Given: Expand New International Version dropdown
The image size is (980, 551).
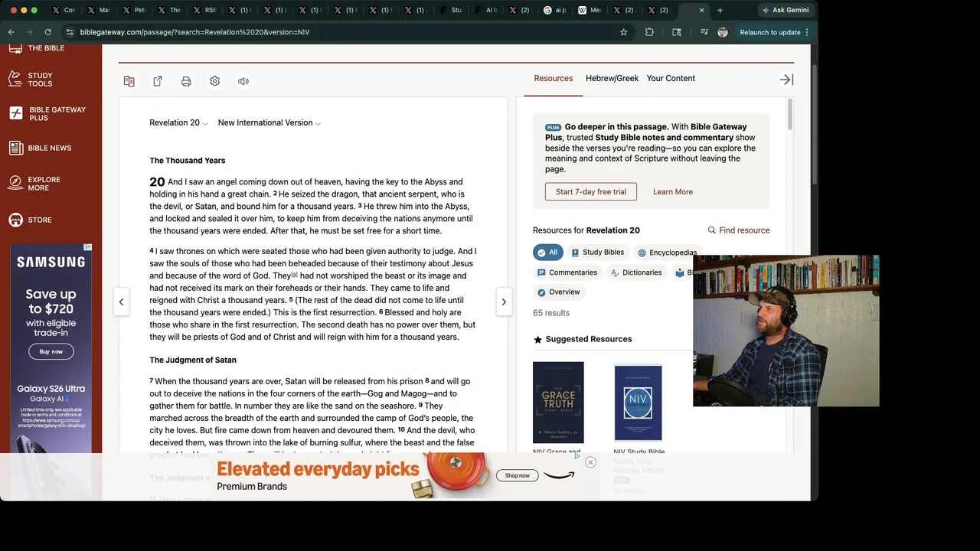Looking at the screenshot, I should pos(269,123).
